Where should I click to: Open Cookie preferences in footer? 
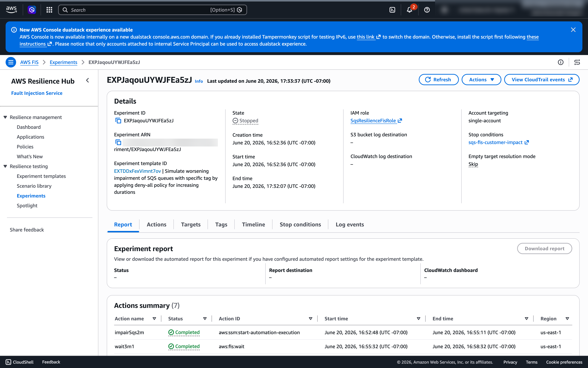(x=564, y=362)
